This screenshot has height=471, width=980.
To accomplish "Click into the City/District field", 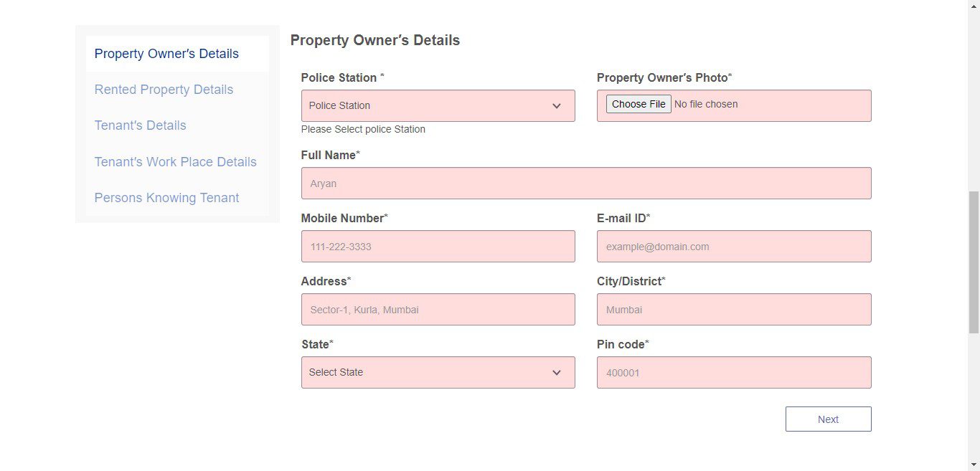I will click(x=733, y=309).
